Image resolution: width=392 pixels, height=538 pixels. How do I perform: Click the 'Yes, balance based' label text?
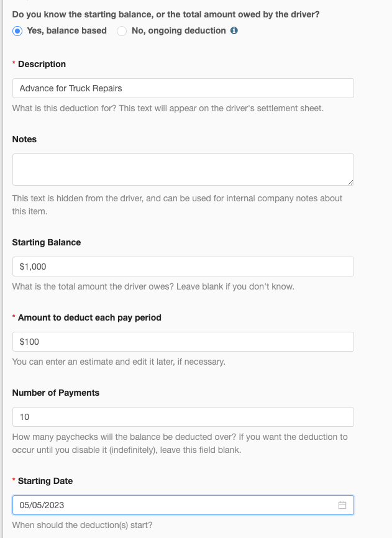coord(67,30)
